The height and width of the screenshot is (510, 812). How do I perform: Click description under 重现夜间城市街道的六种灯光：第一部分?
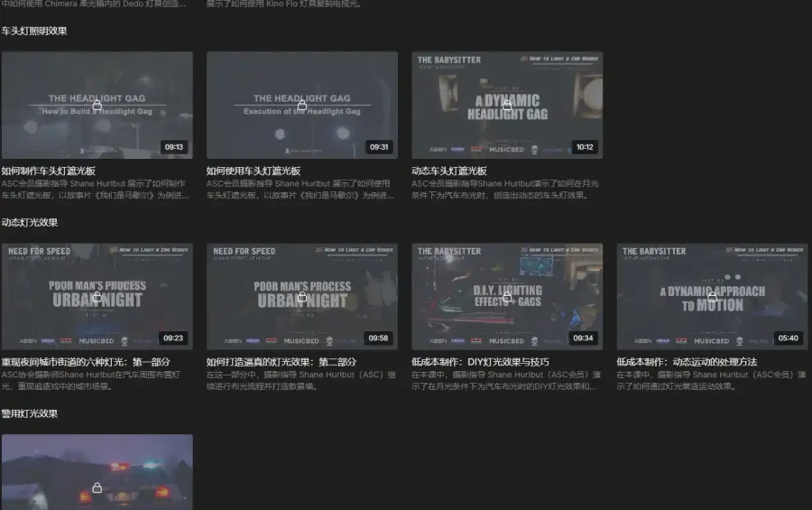click(90, 381)
